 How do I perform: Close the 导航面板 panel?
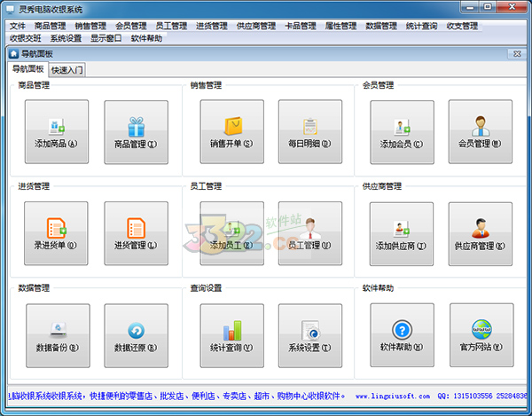click(x=517, y=53)
